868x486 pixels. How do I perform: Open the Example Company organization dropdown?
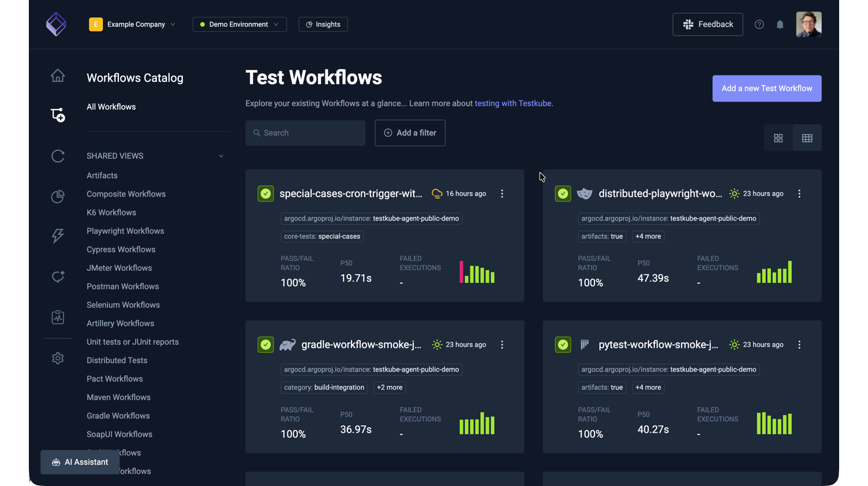pyautogui.click(x=132, y=24)
